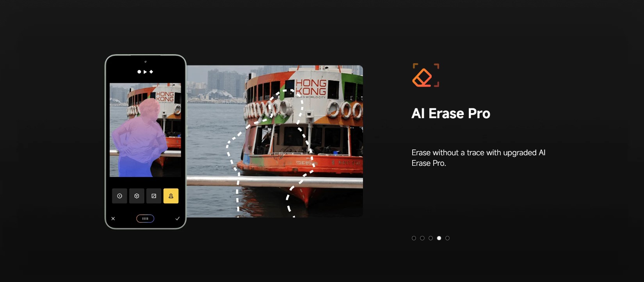Show the fifth carousel slide dot

pyautogui.click(x=448, y=238)
